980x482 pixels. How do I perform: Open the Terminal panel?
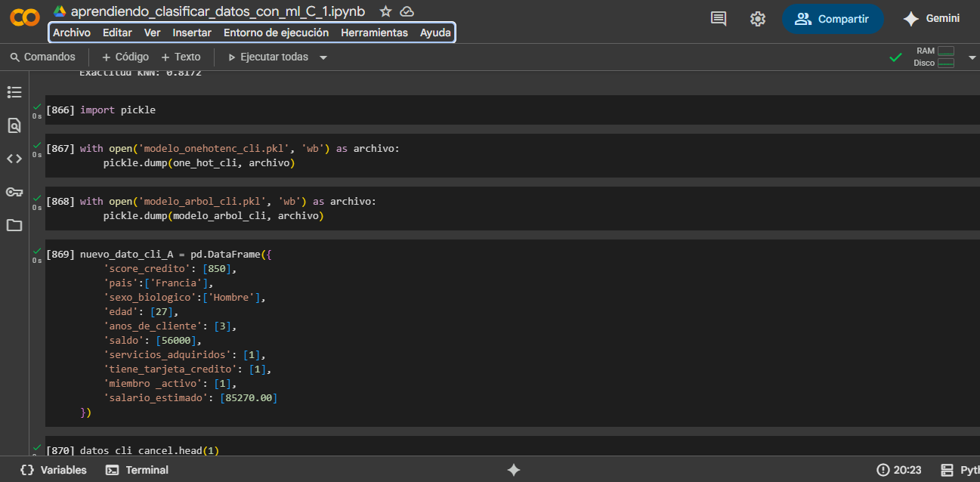click(x=137, y=470)
